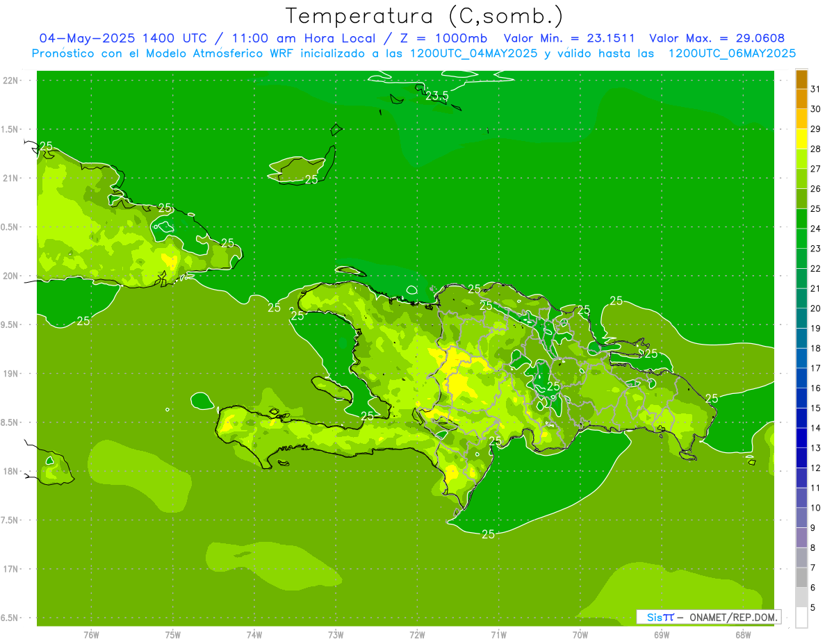Click the "Valor Max. = 29.0608" text
The height and width of the screenshot is (644, 834).
(x=717, y=38)
